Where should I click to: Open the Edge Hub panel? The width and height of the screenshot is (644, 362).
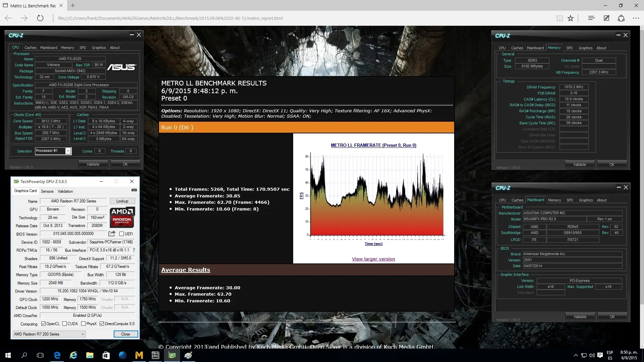(x=591, y=18)
